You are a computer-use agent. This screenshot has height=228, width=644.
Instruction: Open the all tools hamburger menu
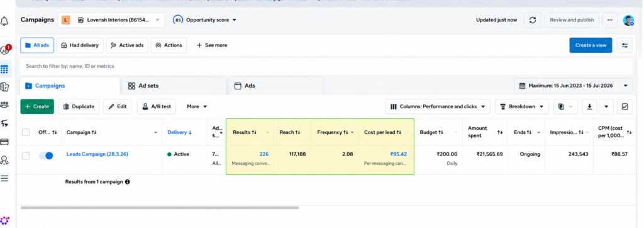[4, 178]
